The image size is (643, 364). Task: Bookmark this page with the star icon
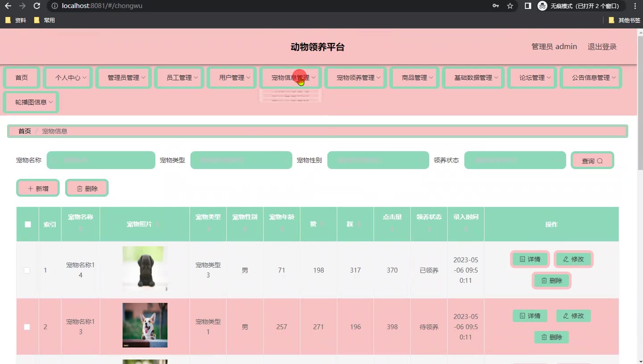[510, 6]
